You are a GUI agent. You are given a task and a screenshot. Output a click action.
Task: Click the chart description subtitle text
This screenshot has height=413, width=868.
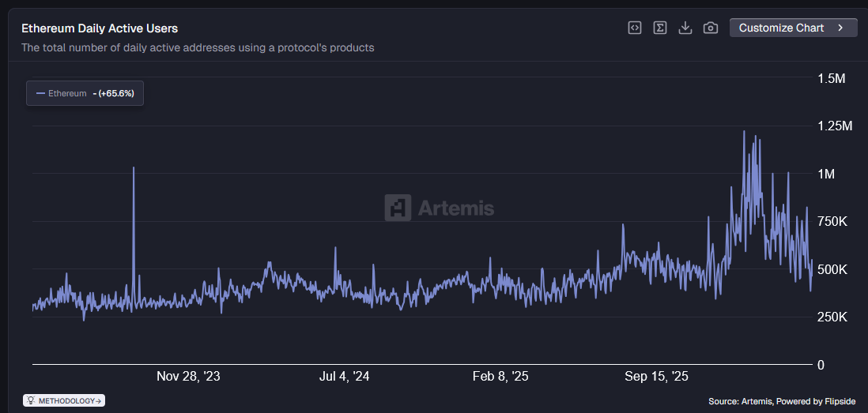(198, 47)
